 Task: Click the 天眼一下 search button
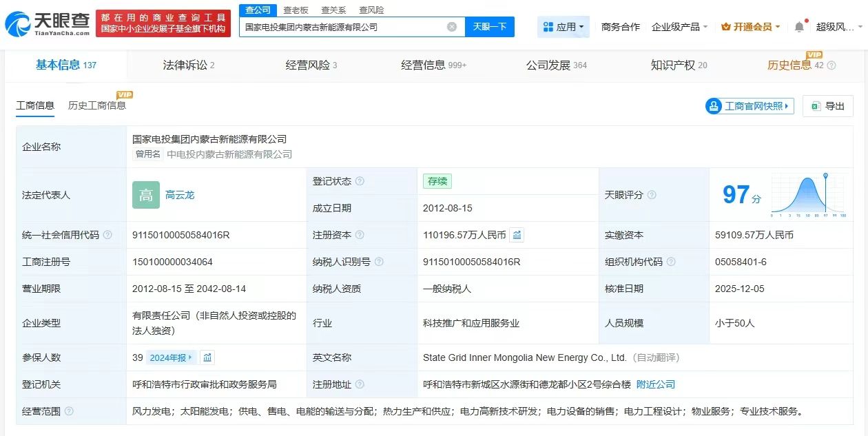tap(490, 27)
